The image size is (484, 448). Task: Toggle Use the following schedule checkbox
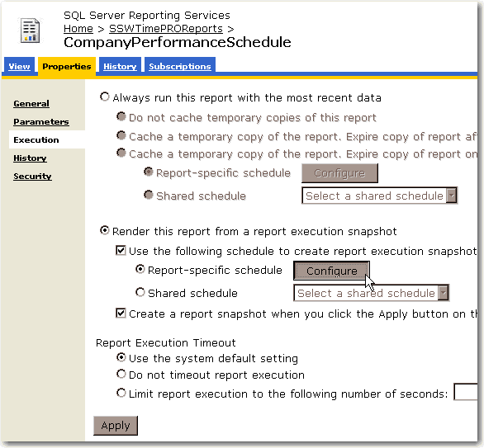(x=121, y=250)
